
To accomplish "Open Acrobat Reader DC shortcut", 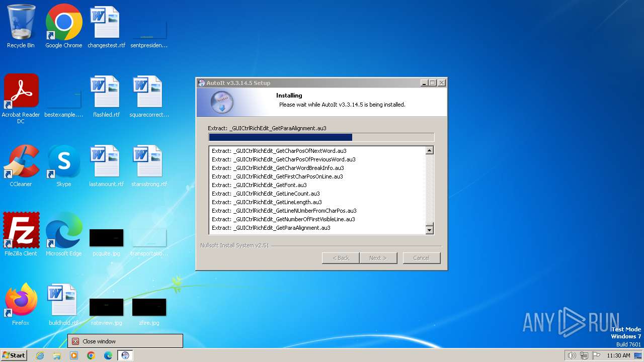I will 21,99.
